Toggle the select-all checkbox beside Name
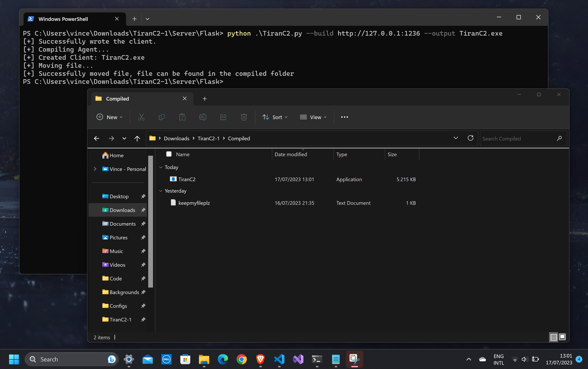This screenshot has height=369, width=588. 169,154
